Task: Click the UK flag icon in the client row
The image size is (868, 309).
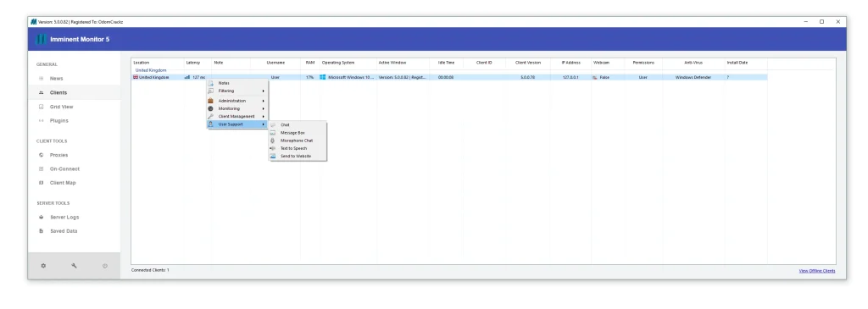Action: (x=136, y=77)
